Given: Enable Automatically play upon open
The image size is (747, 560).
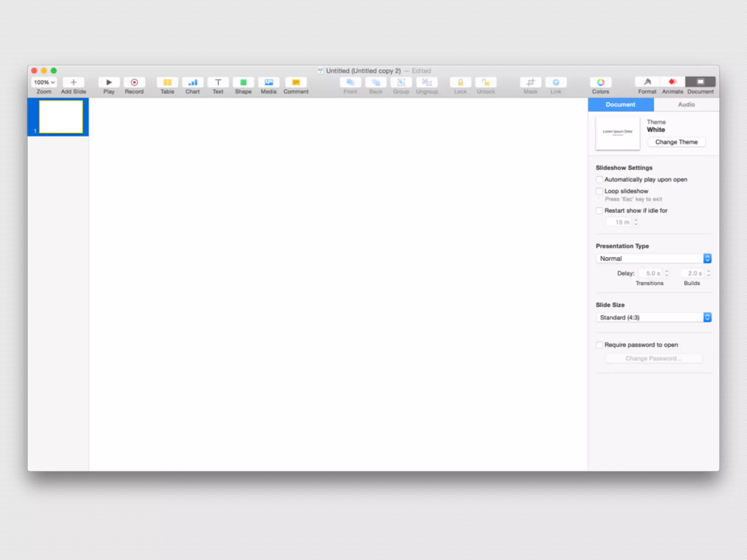Looking at the screenshot, I should coord(599,179).
